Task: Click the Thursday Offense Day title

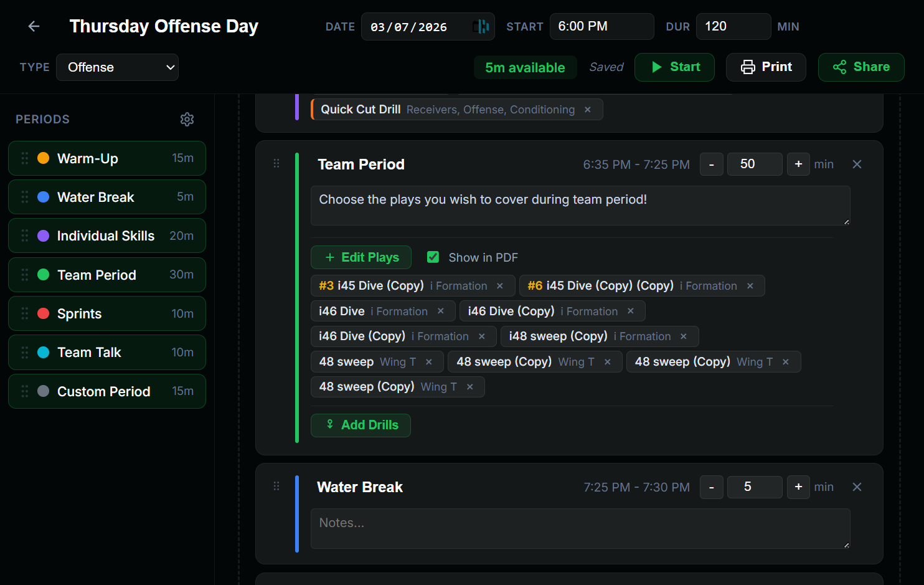Action: [x=164, y=26]
